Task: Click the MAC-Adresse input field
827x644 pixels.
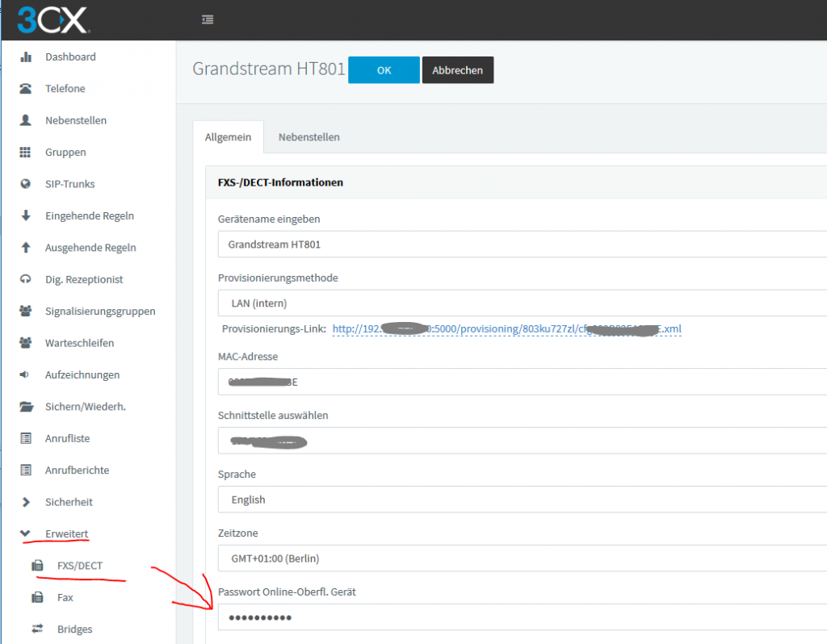Action: click(523, 382)
